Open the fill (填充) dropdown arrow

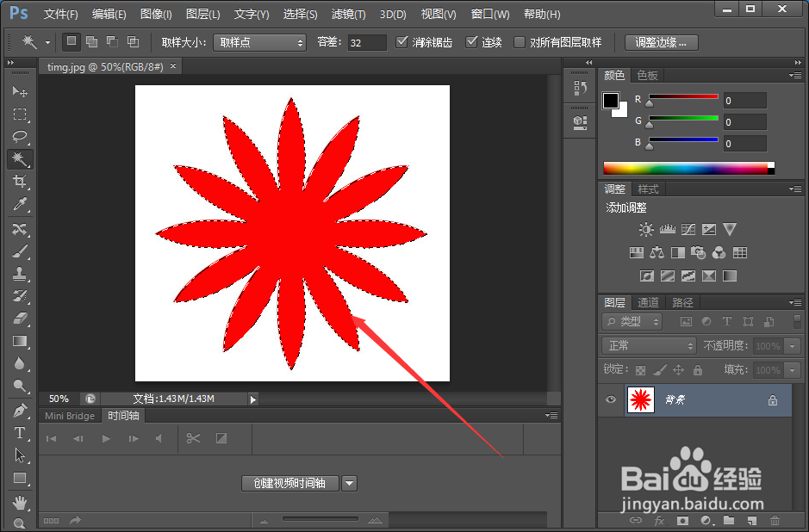792,370
